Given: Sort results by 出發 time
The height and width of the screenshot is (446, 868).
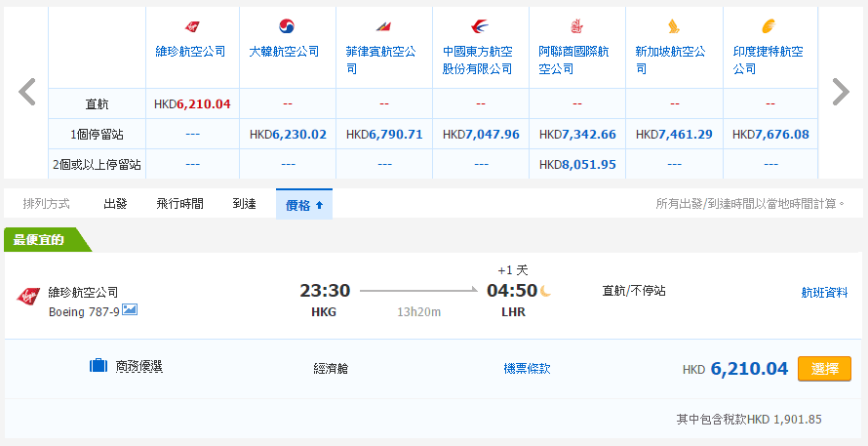Looking at the screenshot, I should coord(116,204).
